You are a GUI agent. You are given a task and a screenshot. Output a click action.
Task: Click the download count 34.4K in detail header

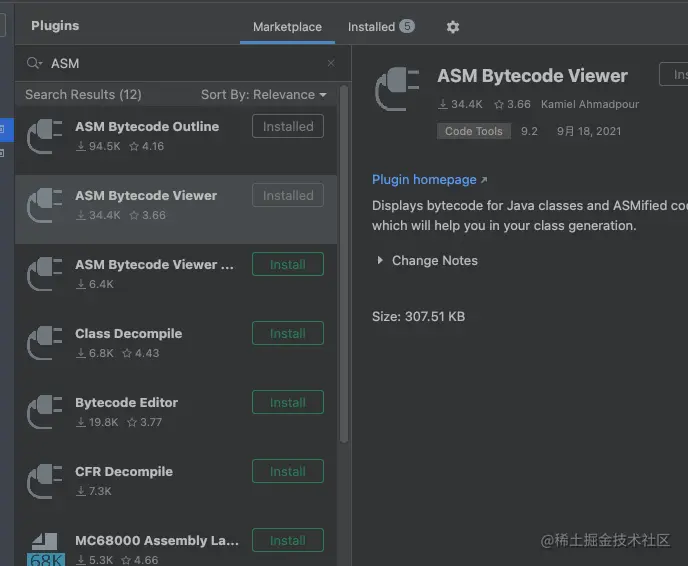click(460, 104)
